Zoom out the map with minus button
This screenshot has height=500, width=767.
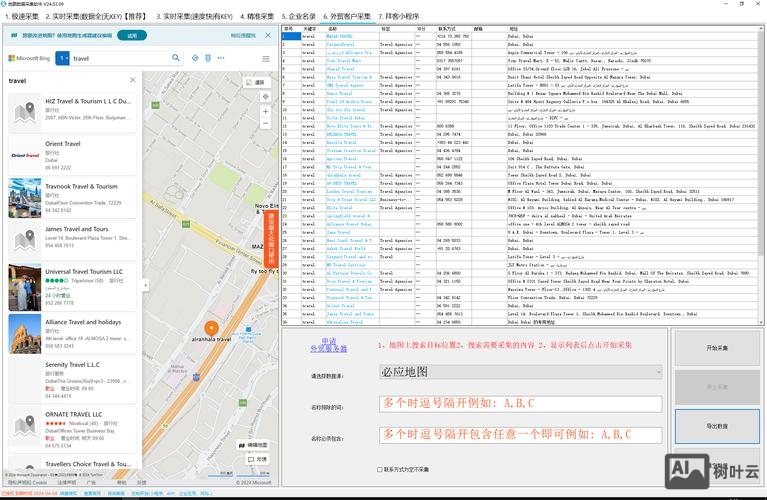[265, 123]
